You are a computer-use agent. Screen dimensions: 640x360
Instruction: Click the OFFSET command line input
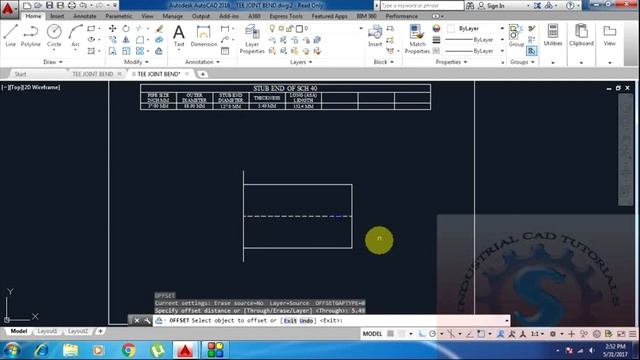331,321
